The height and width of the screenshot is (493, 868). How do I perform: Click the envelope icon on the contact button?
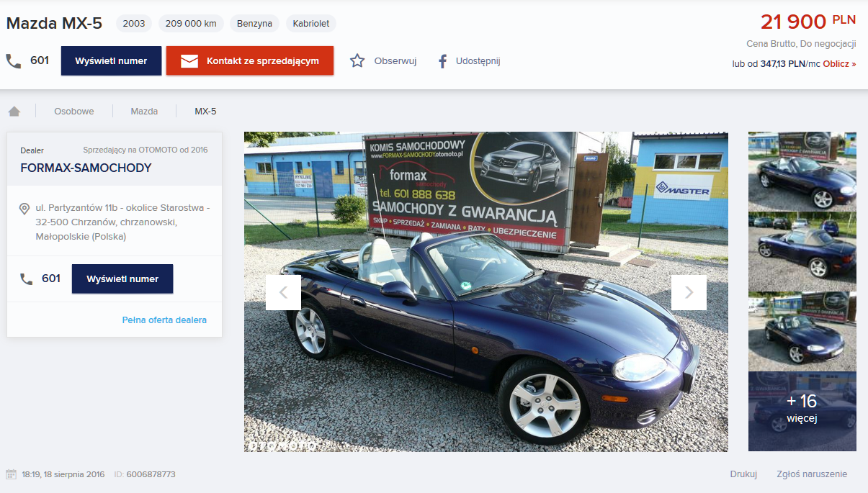(189, 61)
